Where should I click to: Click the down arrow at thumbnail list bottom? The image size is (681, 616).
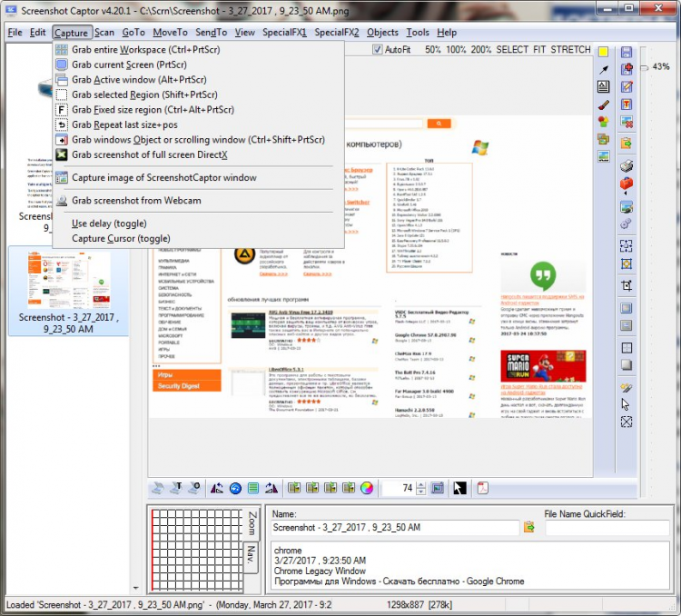pos(136,588)
